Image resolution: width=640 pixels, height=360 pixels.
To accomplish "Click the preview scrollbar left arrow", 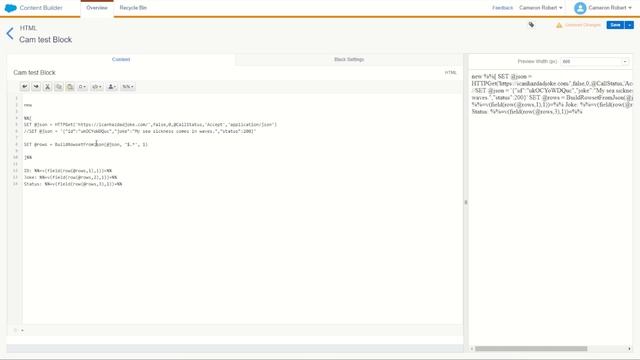I will pos(472,349).
